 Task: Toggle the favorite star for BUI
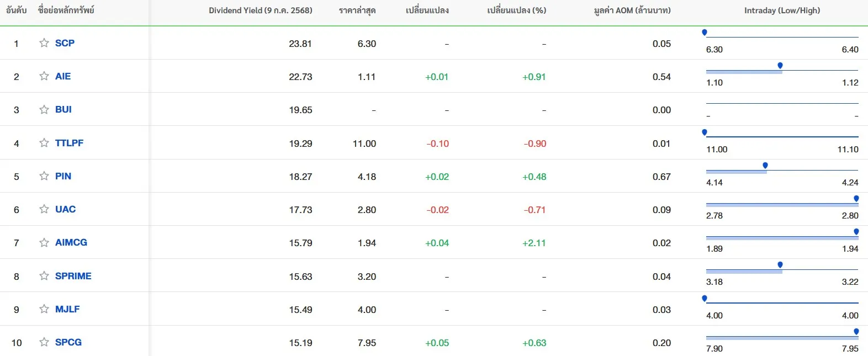coord(44,109)
